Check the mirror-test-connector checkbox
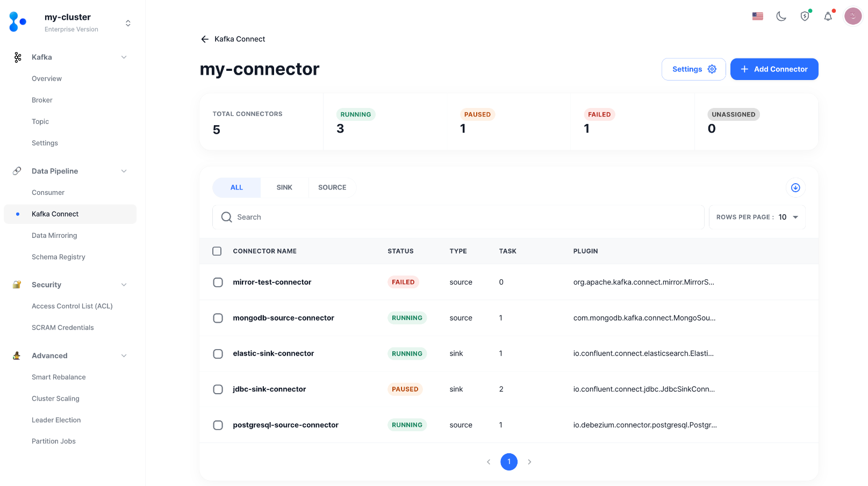Image resolution: width=868 pixels, height=486 pixels. [x=218, y=282]
